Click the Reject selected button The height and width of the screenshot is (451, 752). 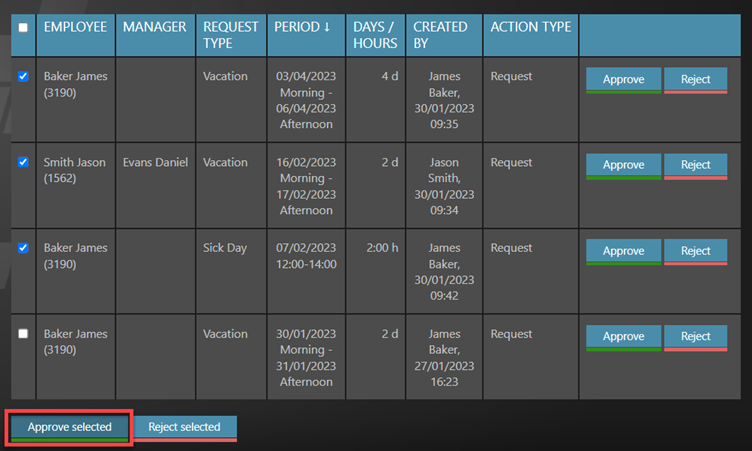[x=184, y=427]
